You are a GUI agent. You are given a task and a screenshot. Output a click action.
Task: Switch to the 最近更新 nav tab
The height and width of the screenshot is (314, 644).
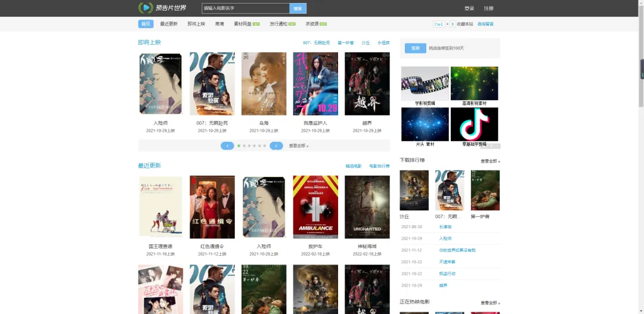(169, 24)
